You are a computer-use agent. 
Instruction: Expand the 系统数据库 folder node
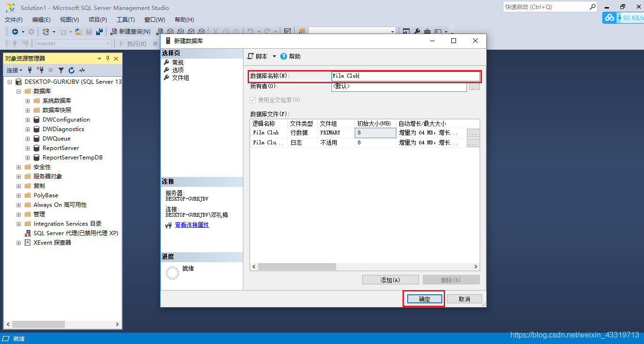pos(28,101)
